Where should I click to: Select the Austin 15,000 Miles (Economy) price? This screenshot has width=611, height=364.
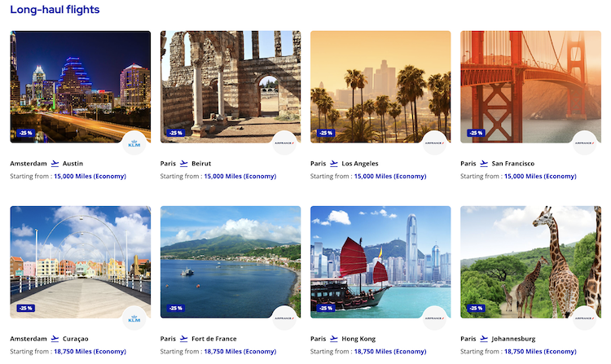(90, 177)
